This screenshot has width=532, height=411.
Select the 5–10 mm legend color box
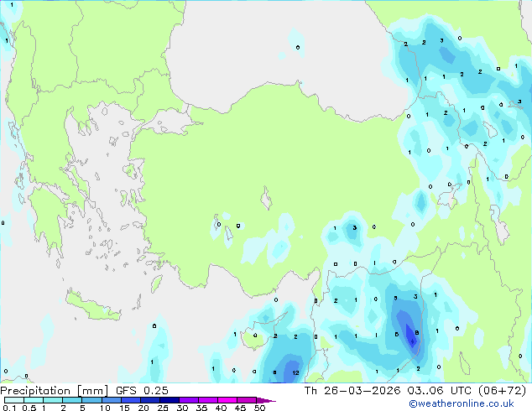coord(91,400)
